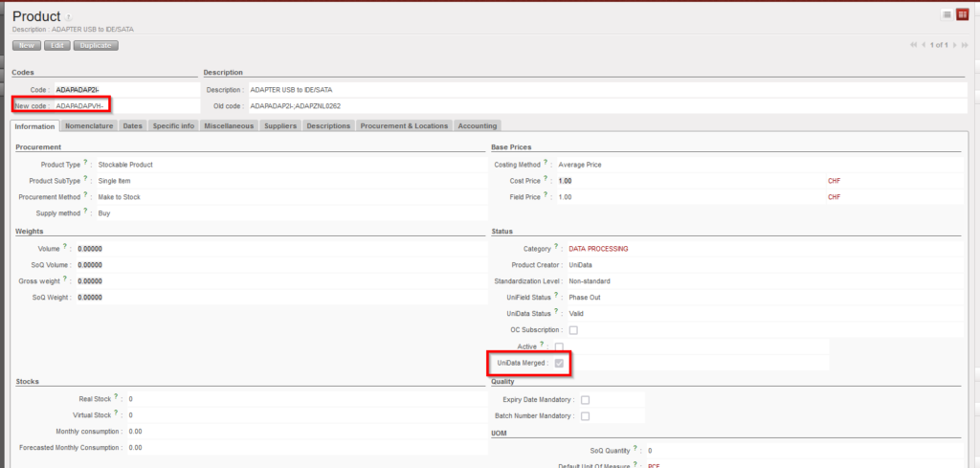Viewport: 980px width, 468px height.
Task: Open the DATA PROCESSING category link
Action: 598,248
